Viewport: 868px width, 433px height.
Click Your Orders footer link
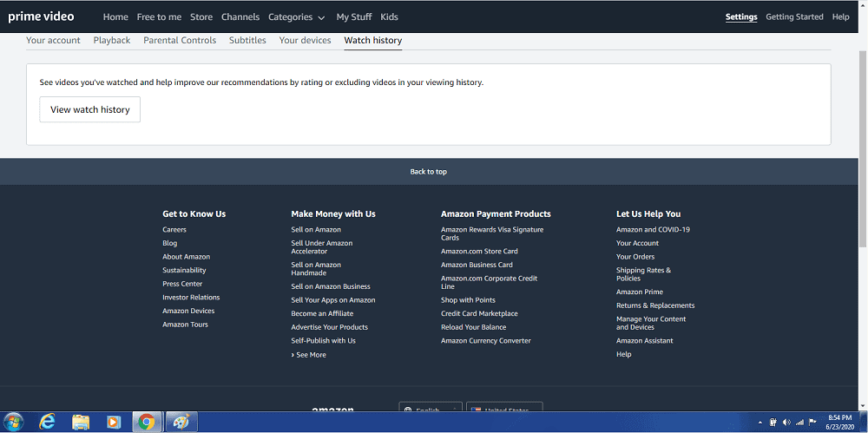click(635, 257)
